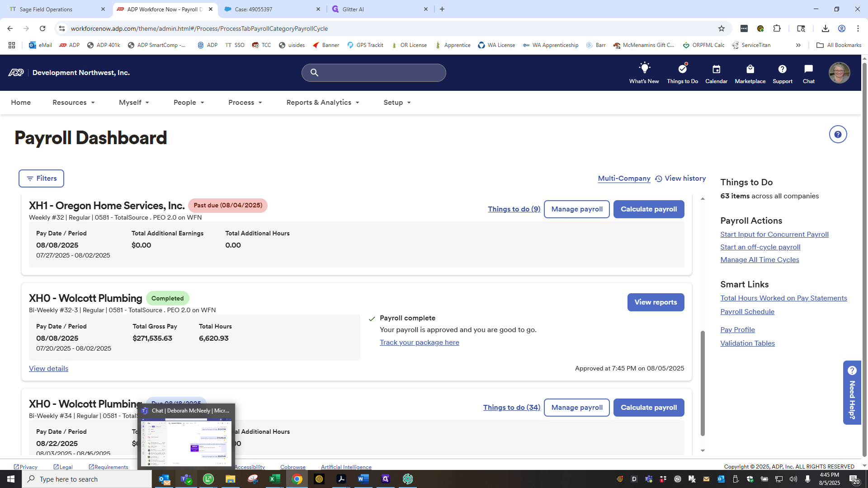Image resolution: width=868 pixels, height=488 pixels.
Task: Open Outlook from the taskbar
Action: 164,479
